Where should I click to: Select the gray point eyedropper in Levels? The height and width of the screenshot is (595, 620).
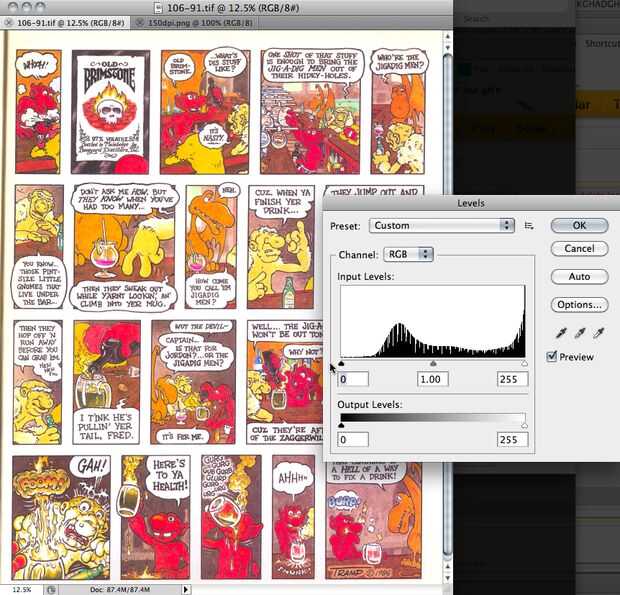pyautogui.click(x=580, y=333)
